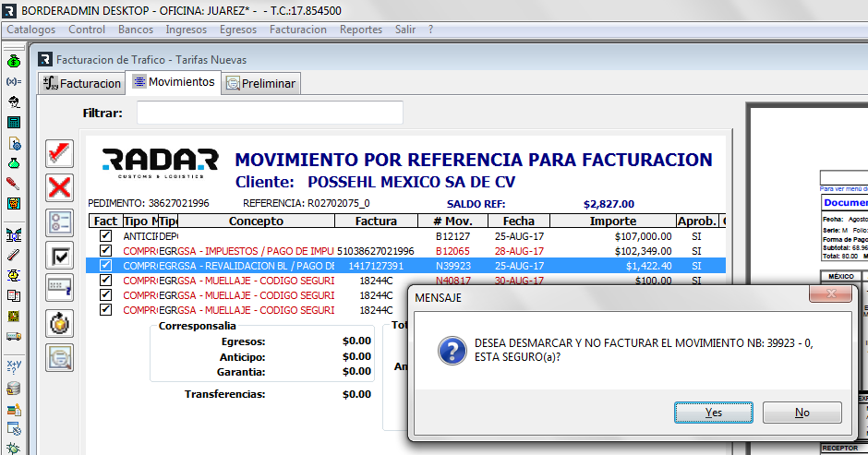Click the connected computers sidebar icon
This screenshot has width=868, height=455.
[x=14, y=234]
